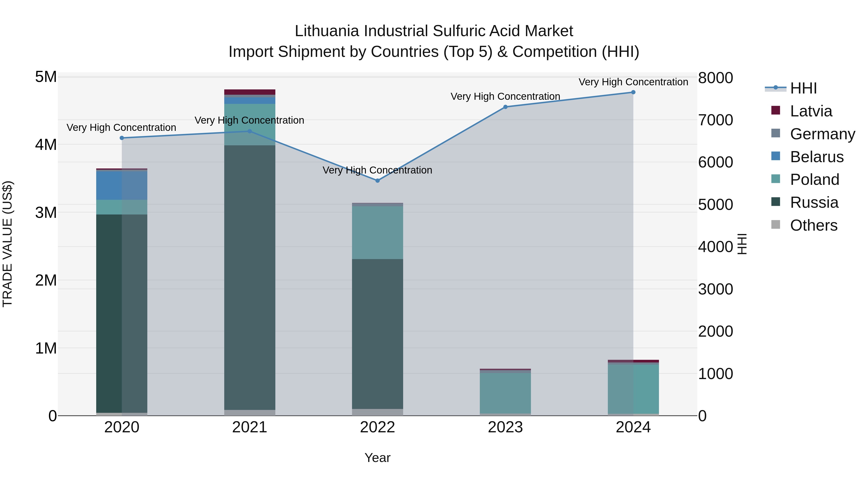The width and height of the screenshot is (868, 488).
Task: Click the subtitle Import Shipment by Countries
Action: pyautogui.click(x=434, y=52)
